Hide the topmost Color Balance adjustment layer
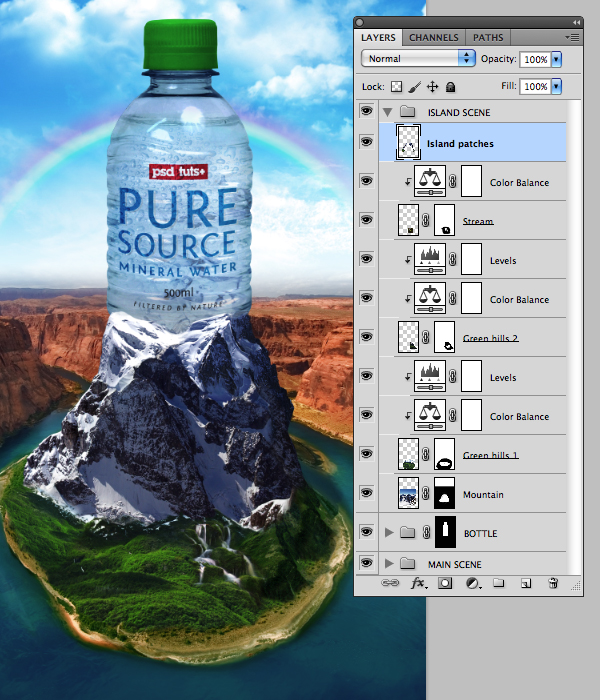 [367, 181]
